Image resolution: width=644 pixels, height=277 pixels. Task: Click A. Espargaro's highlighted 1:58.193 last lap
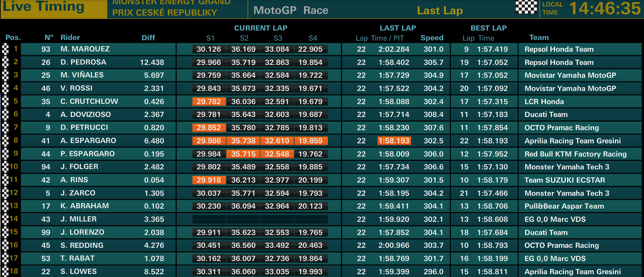(394, 141)
